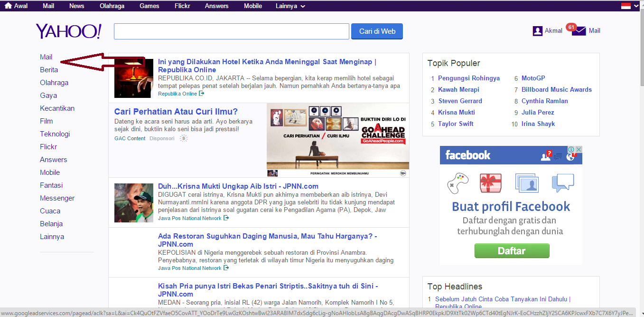Screen dimensions: 644x317
Task: Select trending topic Taylor Swift
Action: [x=456, y=124]
